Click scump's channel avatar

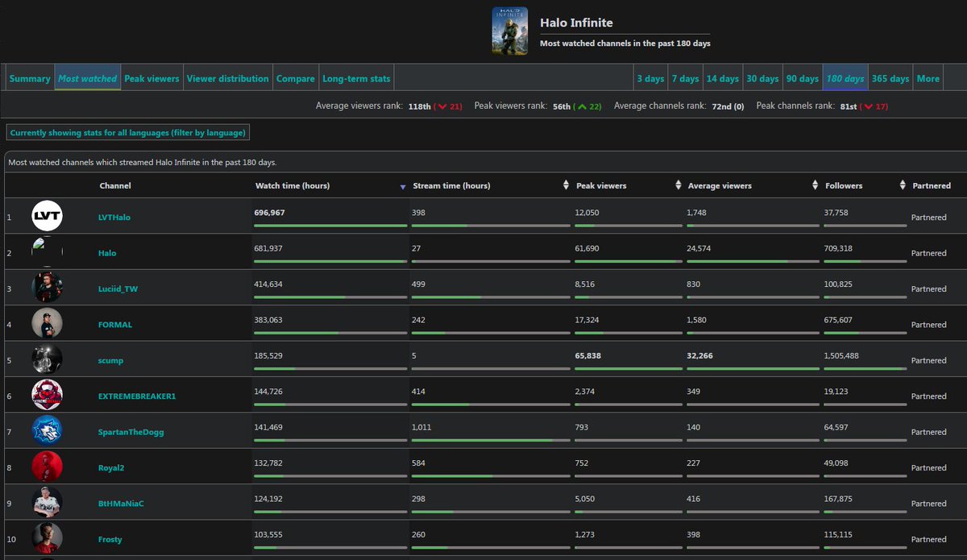click(47, 359)
